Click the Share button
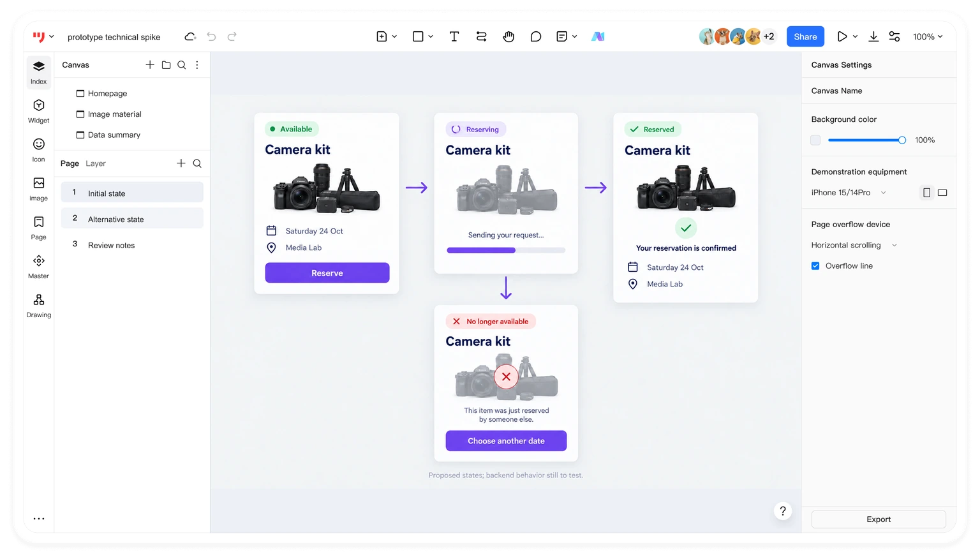Screen dimensions: 980x559 [x=805, y=36]
